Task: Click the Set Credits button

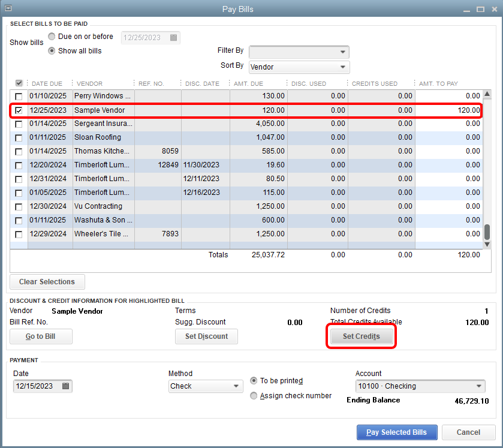Action: tap(361, 336)
